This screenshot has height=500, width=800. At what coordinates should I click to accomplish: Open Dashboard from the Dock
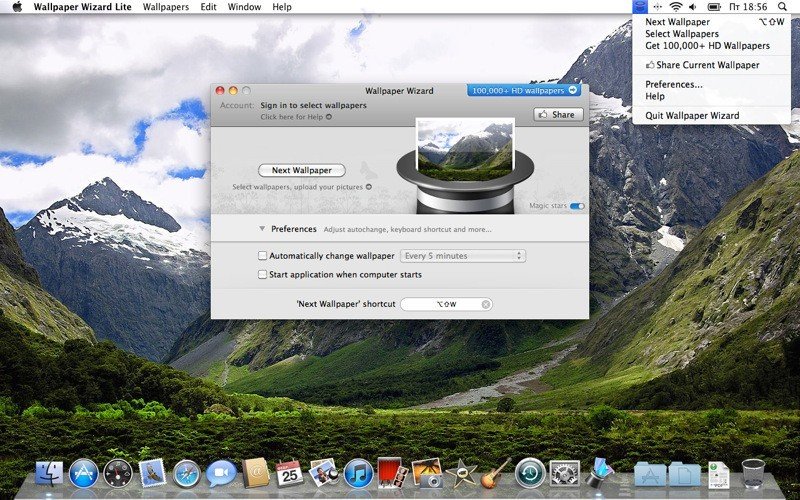tap(118, 473)
